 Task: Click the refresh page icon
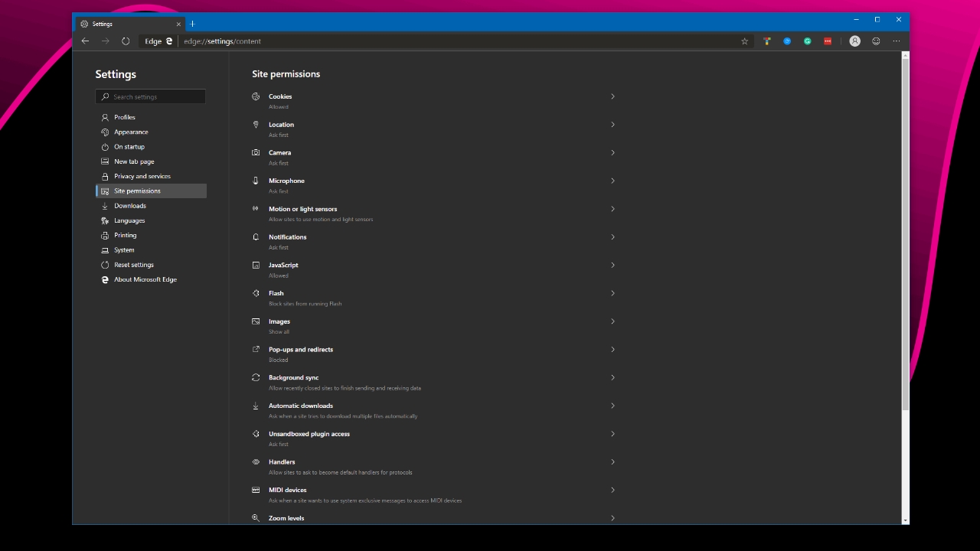point(126,41)
